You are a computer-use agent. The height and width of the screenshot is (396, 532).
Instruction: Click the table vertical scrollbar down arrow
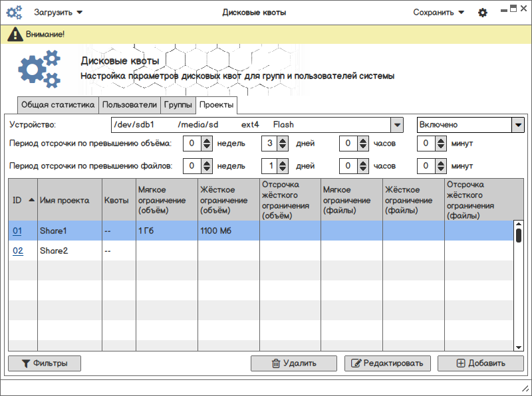(x=518, y=346)
